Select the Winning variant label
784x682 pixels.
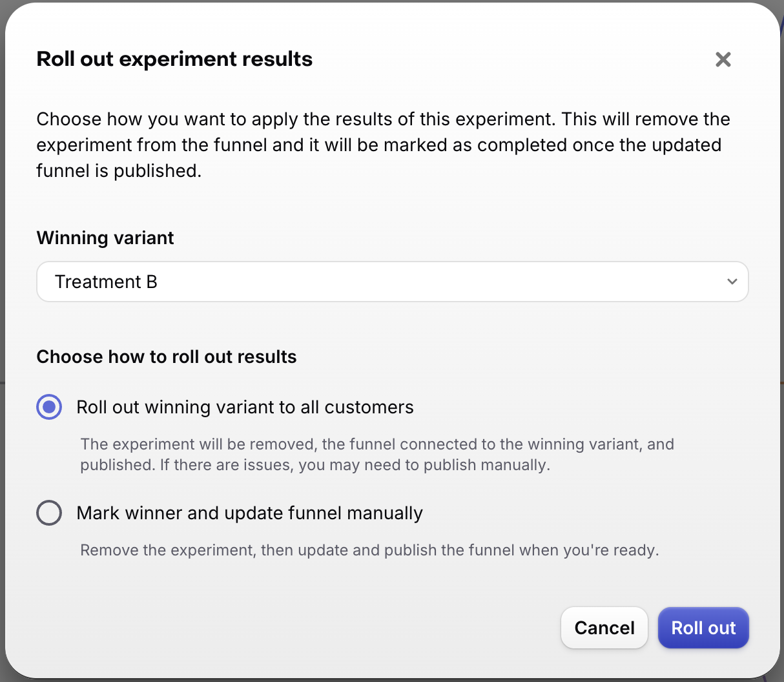(105, 238)
